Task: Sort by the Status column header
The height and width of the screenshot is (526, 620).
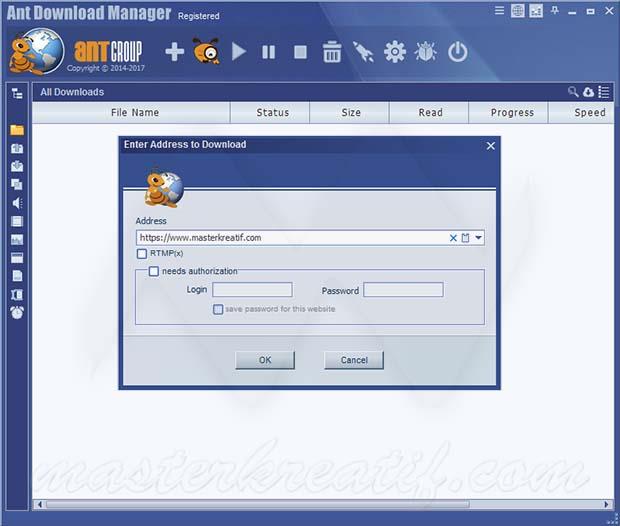Action: 270,113
